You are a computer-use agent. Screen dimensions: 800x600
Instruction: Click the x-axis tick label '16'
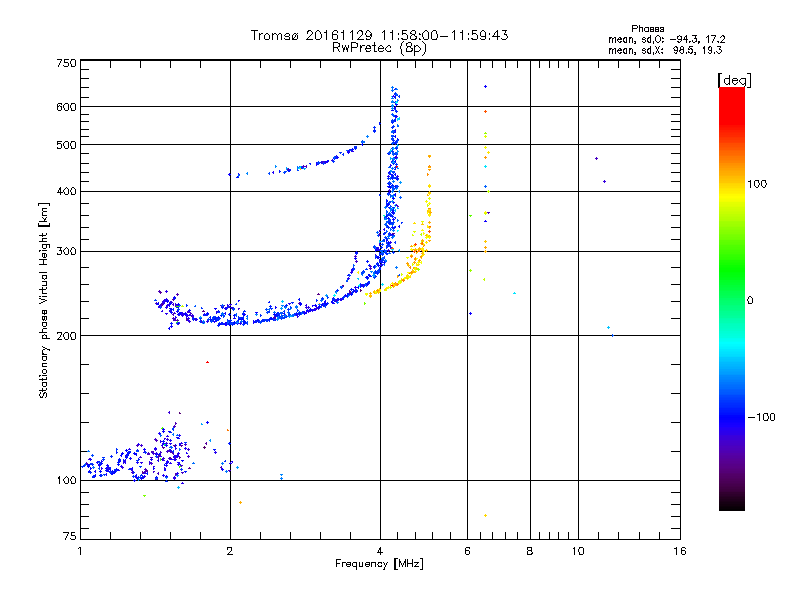pos(680,551)
